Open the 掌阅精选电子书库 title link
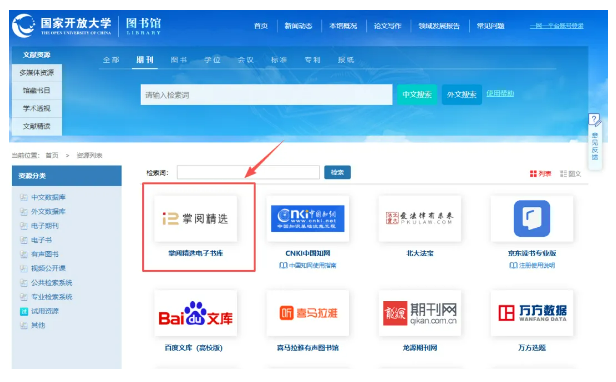Viewport: 616px width, 382px height. point(196,253)
